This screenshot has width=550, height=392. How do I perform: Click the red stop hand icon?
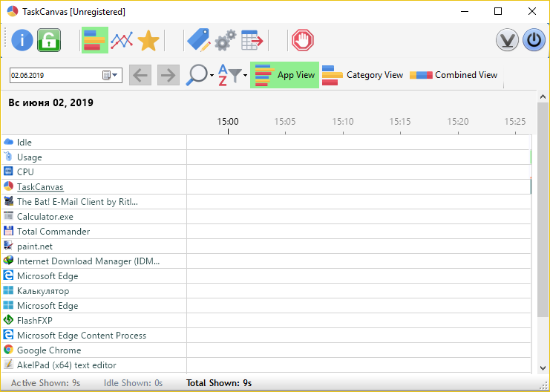tap(303, 40)
